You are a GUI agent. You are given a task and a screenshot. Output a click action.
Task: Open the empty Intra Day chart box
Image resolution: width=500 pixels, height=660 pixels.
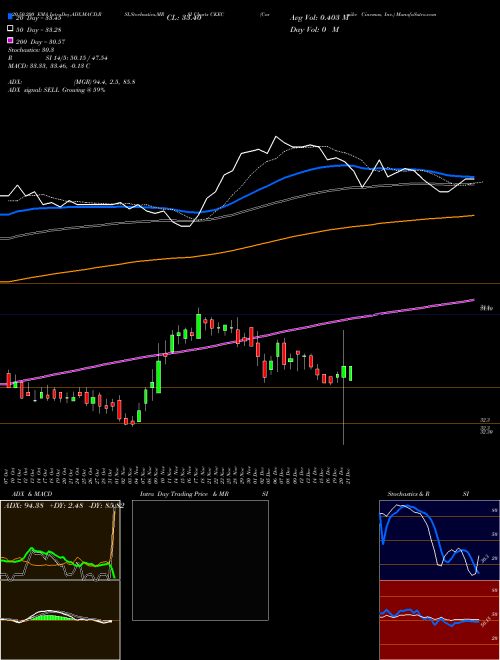coord(200,560)
